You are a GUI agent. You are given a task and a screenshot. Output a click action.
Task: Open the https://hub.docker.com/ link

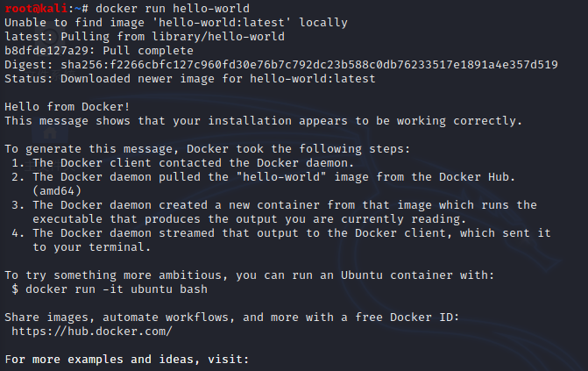pos(92,332)
